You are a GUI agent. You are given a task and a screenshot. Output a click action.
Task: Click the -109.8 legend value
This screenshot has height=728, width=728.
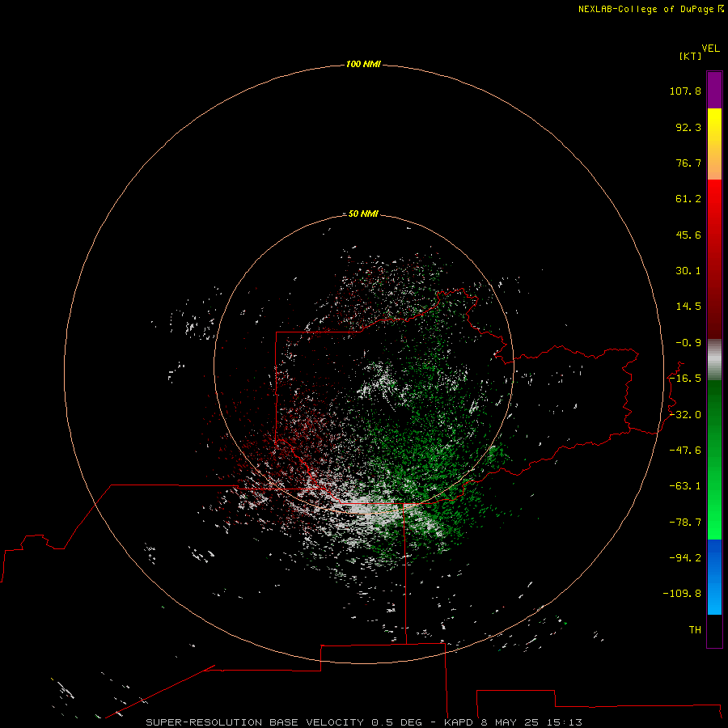(x=682, y=594)
